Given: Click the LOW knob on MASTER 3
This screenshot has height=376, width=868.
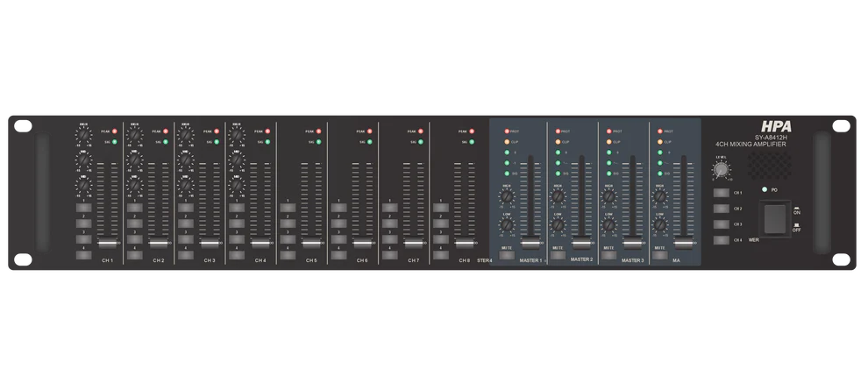Looking at the screenshot, I should (608, 225).
